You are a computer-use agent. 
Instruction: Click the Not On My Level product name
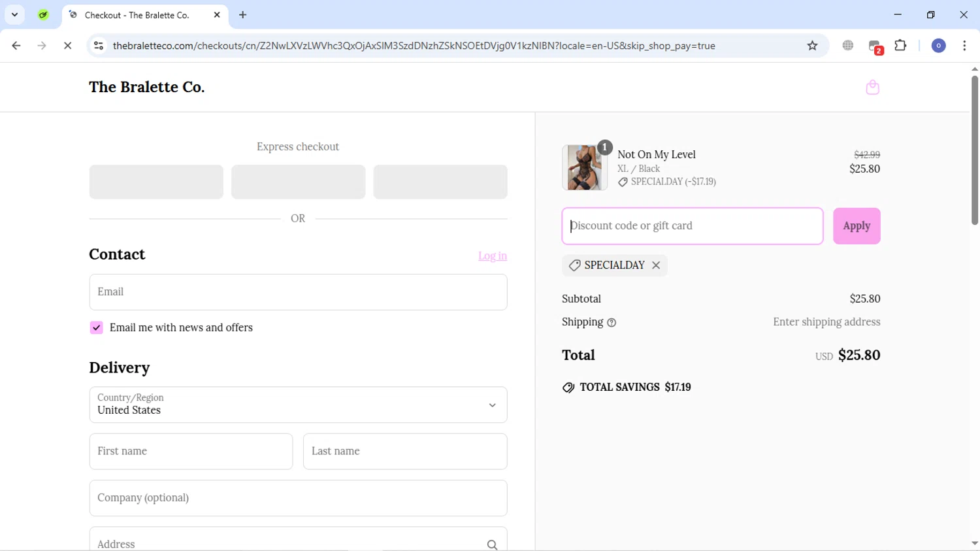click(657, 155)
